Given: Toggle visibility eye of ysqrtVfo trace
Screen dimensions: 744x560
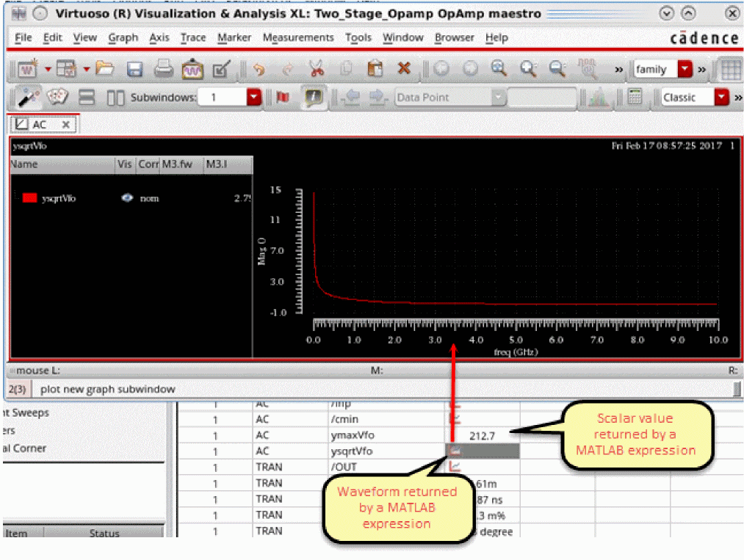Looking at the screenshot, I should pyautogui.click(x=126, y=197).
